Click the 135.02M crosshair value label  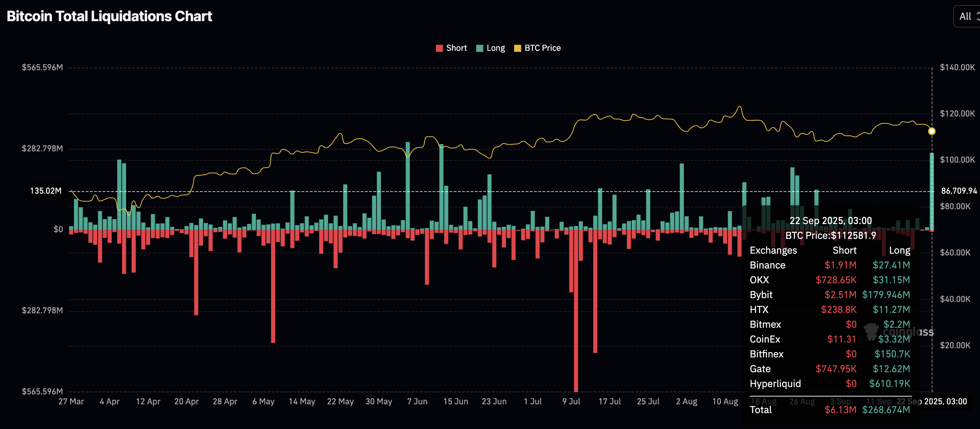click(x=46, y=191)
